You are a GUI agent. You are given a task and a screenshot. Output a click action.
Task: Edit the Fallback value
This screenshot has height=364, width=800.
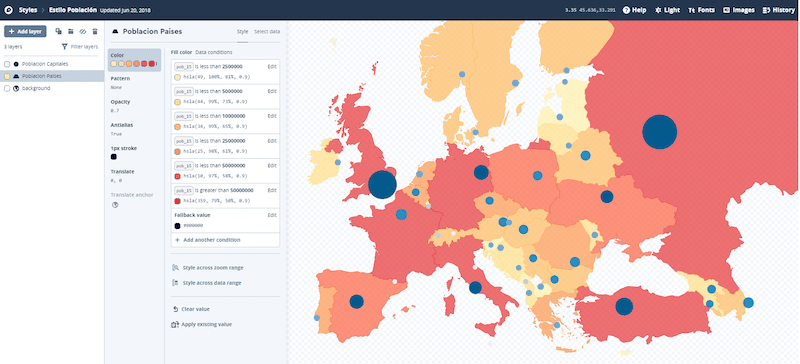(272, 215)
